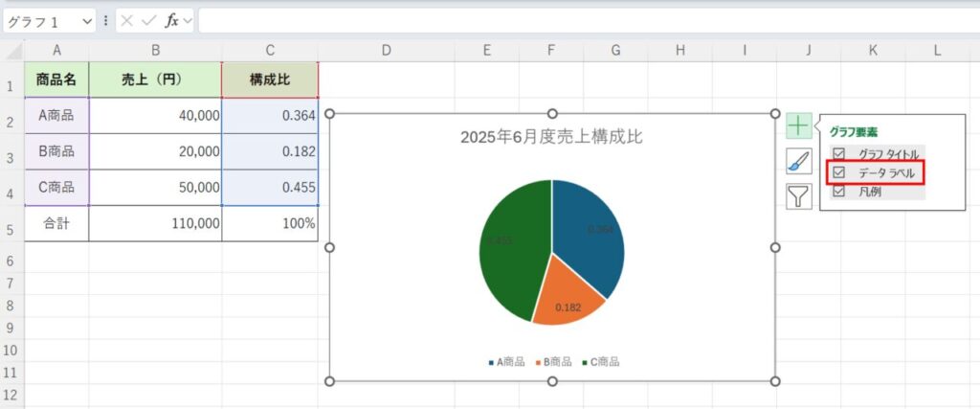Image resolution: width=980 pixels, height=409 pixels.
Task: Click the chart title 2025年6月度売上構成比
Action: [552, 138]
